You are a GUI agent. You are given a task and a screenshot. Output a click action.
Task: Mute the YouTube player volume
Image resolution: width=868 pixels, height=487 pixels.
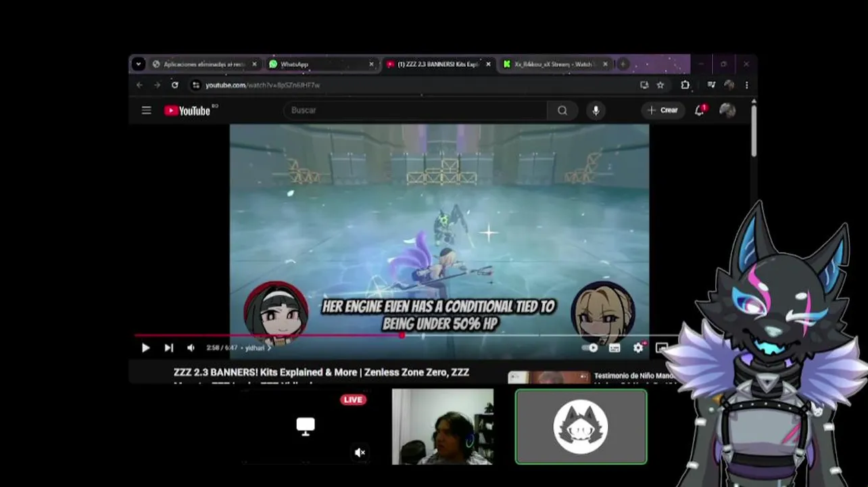191,348
